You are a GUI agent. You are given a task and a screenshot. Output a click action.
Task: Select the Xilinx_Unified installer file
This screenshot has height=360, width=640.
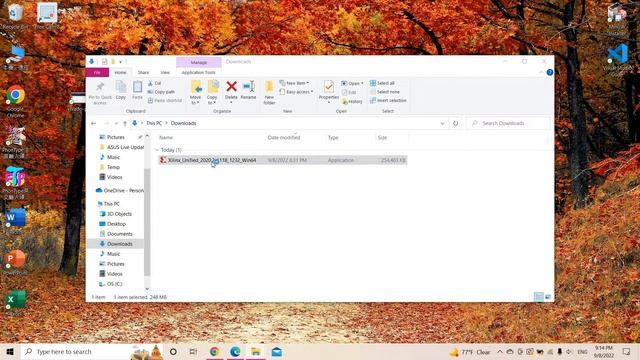(x=282, y=160)
